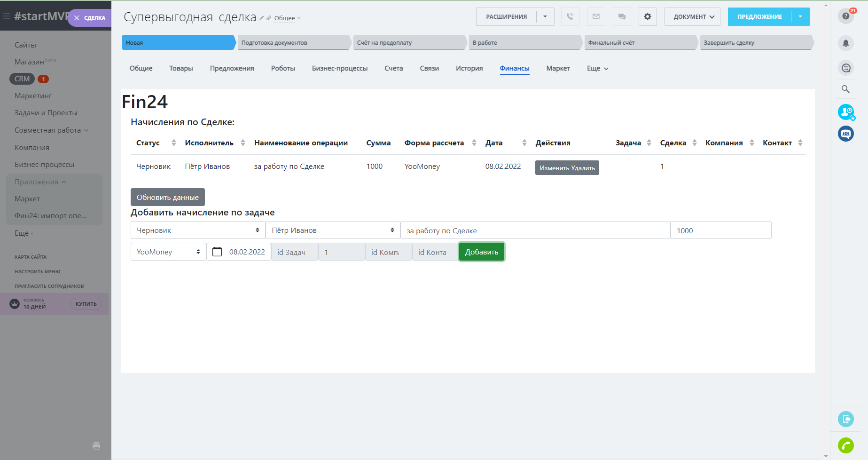This screenshot has height=460, width=868.
Task: Sort table by Дата column arrows
Action: pyautogui.click(x=524, y=143)
